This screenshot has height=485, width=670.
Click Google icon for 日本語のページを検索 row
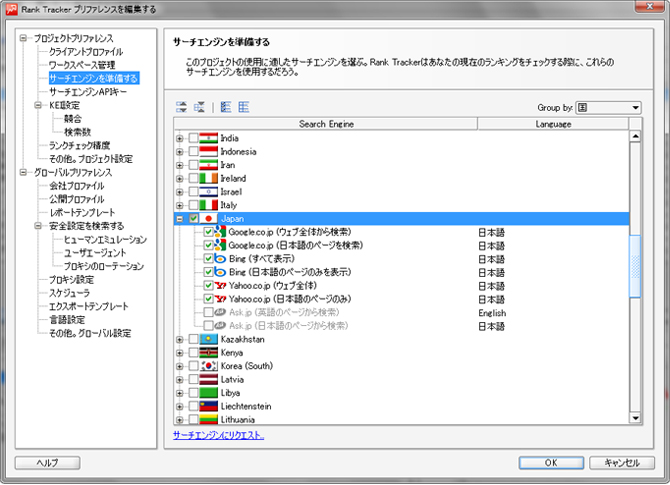(x=220, y=245)
